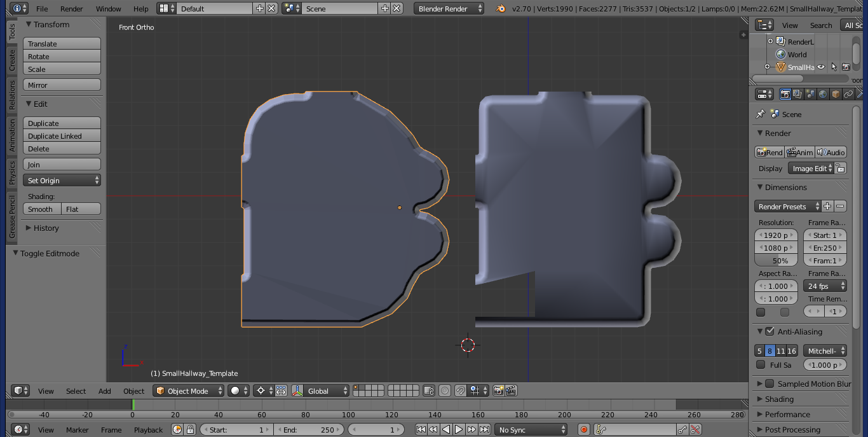
Task: Open the World properties tab icon
Action: [823, 94]
